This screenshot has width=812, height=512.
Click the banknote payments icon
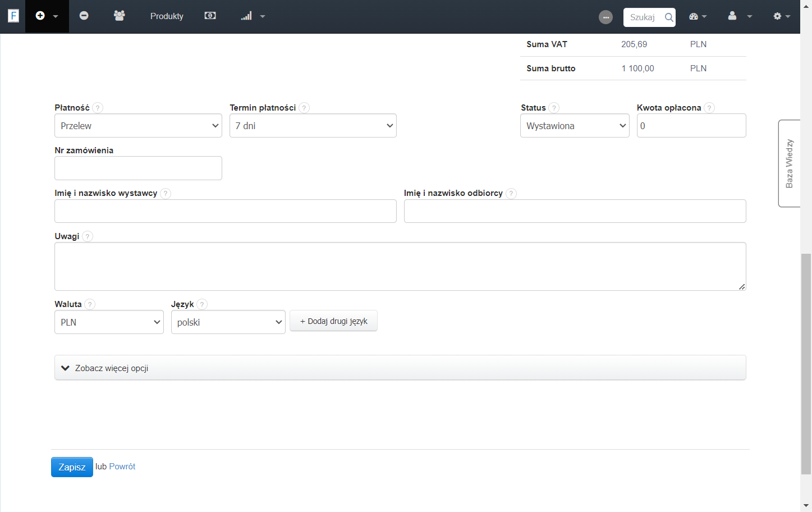point(210,16)
